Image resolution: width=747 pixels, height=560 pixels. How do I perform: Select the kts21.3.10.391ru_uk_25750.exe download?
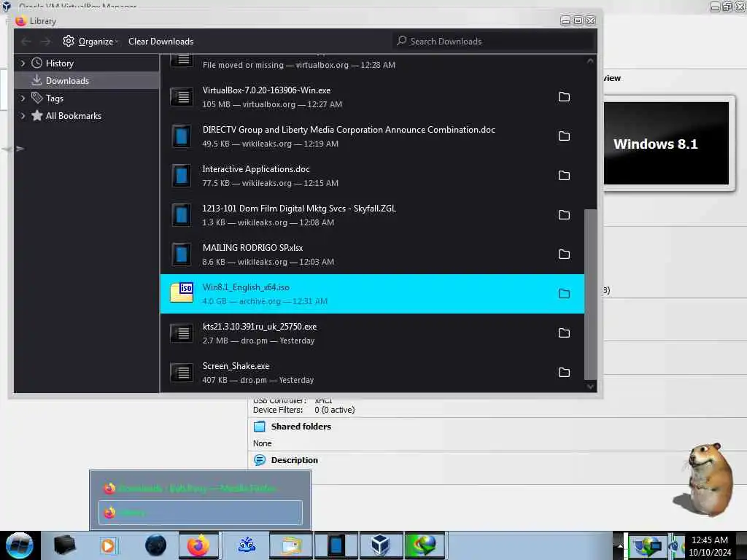372,333
